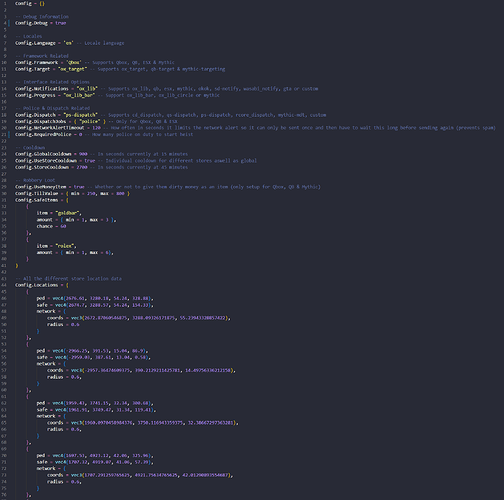Select the 'true' value after Config.Debug
This screenshot has width=504, height=500.
pyautogui.click(x=61, y=23)
